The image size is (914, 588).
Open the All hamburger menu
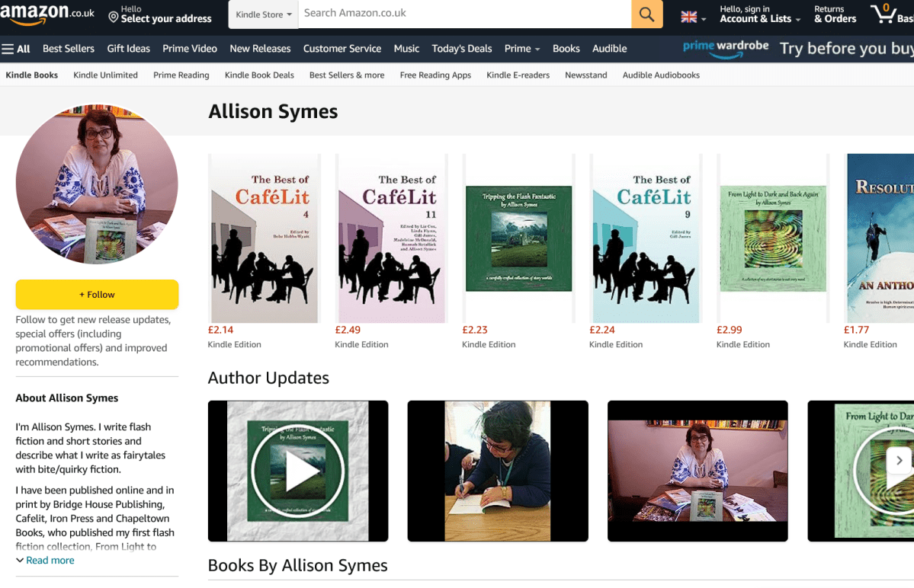tap(16, 49)
